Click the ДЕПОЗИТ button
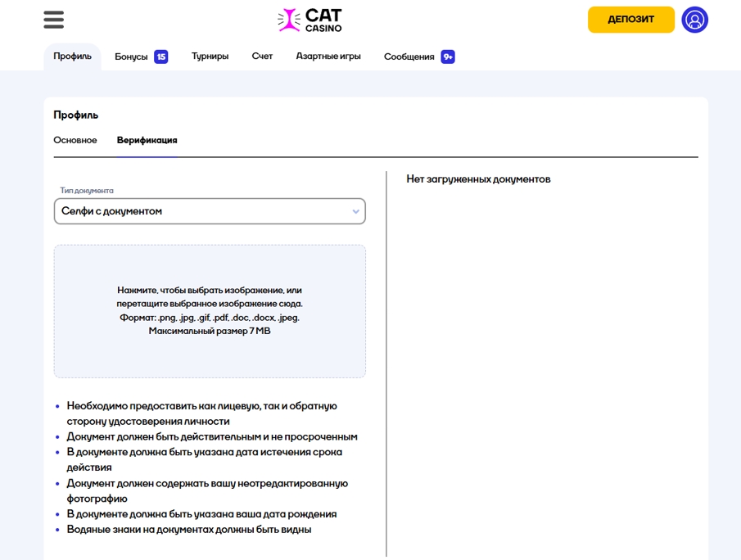Screen dimensions: 741x560 [631, 20]
